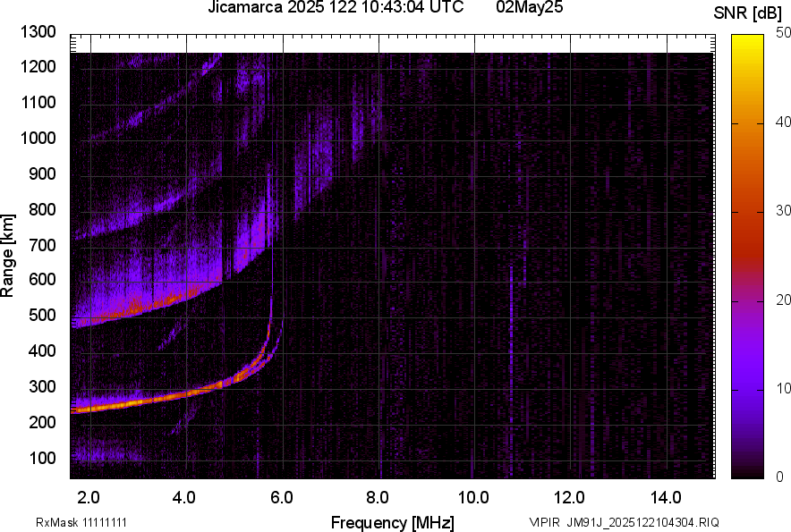Click the frequency tick label 14.0
Viewport: 791px width, 532px height.
pos(666,498)
